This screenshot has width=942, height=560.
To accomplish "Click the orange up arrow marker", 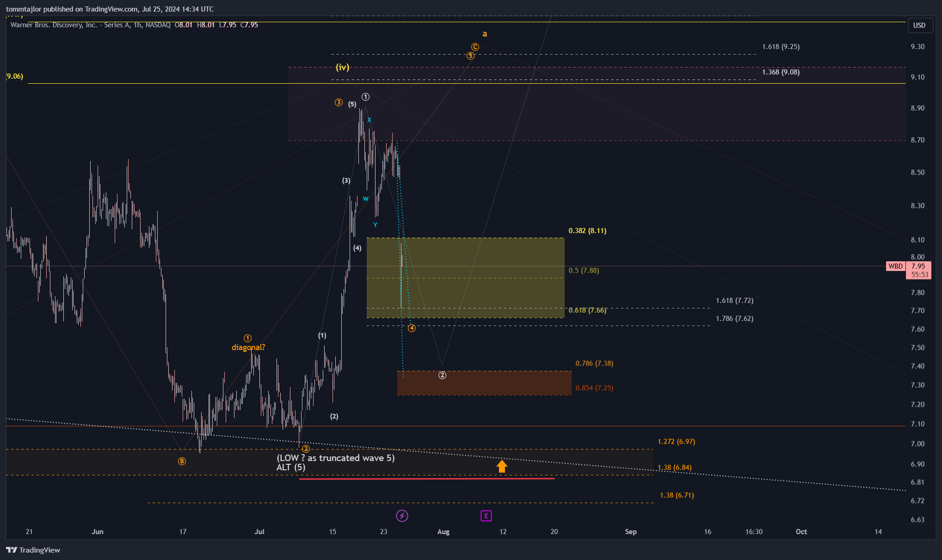I will 502,466.
